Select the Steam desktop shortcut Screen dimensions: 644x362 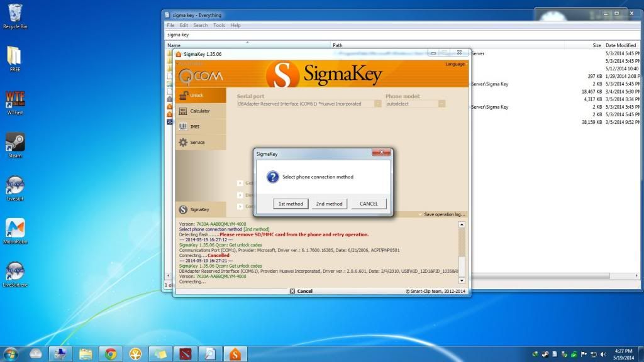point(15,145)
